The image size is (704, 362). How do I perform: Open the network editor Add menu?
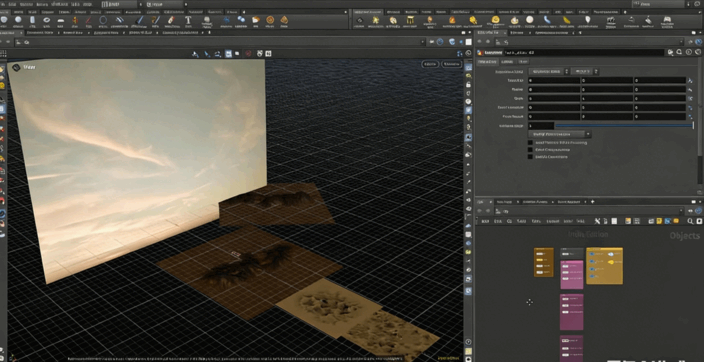coord(485,221)
